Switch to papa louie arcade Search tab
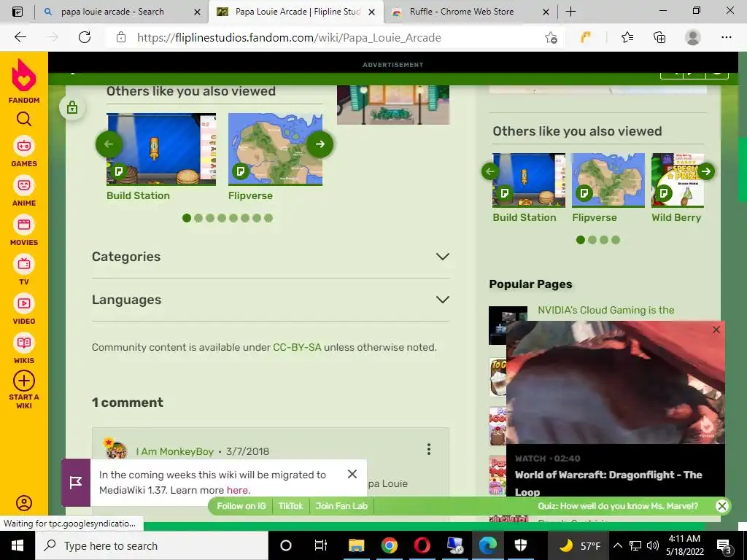The width and height of the screenshot is (747, 560). [122, 12]
